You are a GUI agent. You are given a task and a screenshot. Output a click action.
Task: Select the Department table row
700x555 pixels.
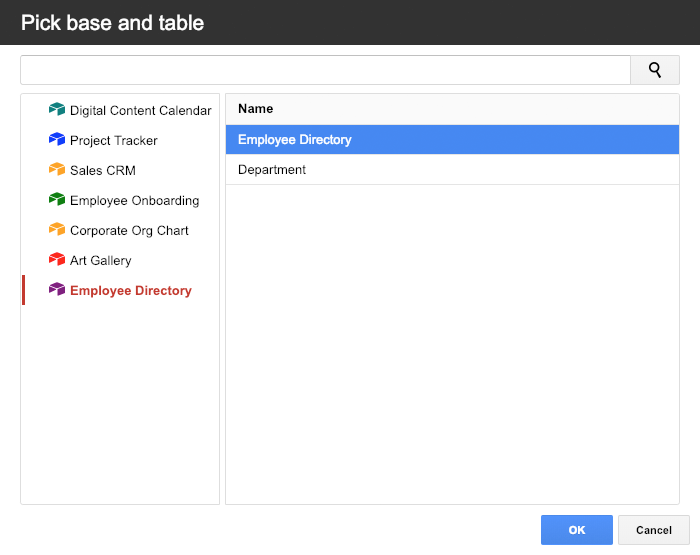pyautogui.click(x=452, y=170)
